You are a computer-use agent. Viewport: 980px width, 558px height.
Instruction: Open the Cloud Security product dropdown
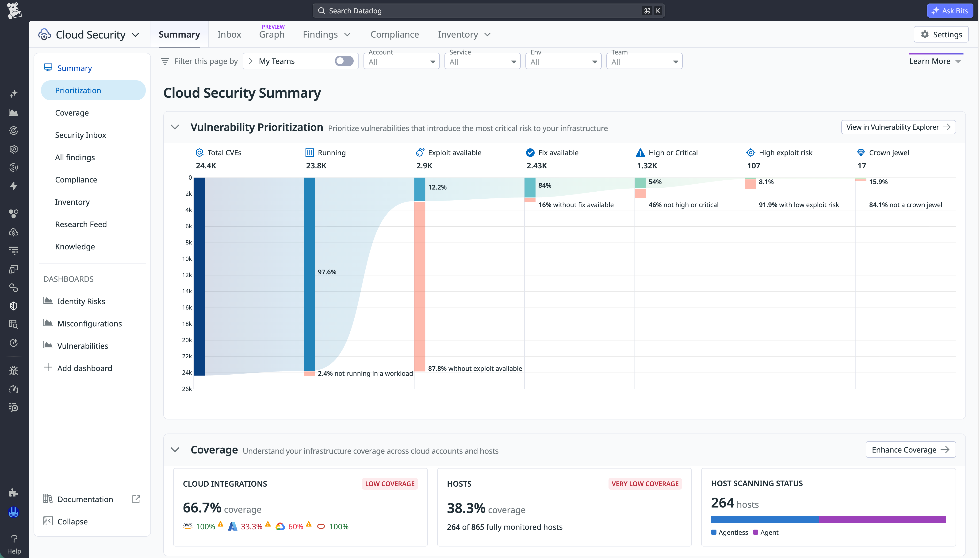(88, 35)
